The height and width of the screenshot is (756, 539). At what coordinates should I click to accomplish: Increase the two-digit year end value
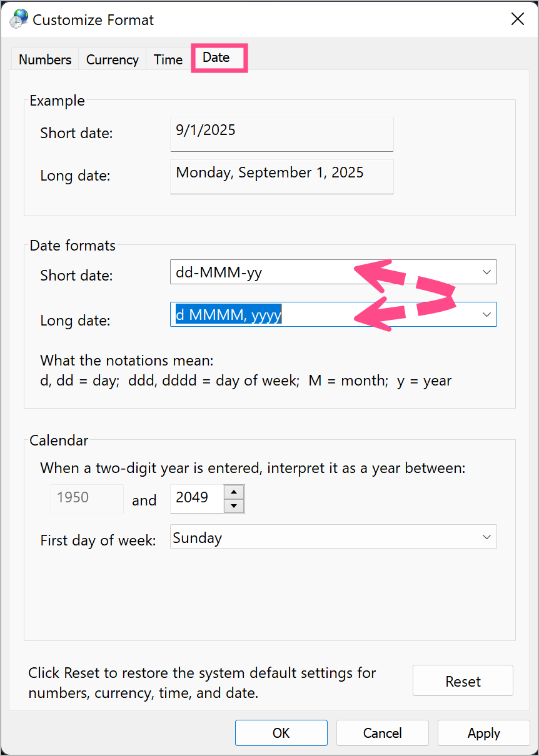coord(234,492)
